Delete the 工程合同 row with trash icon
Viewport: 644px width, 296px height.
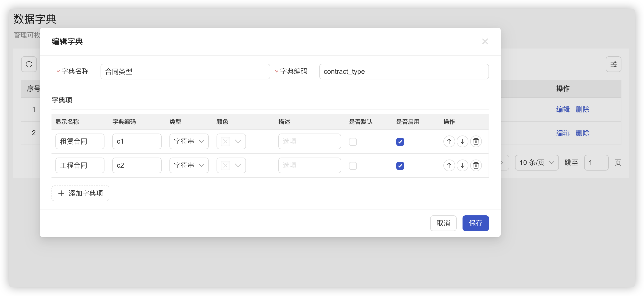tap(476, 165)
